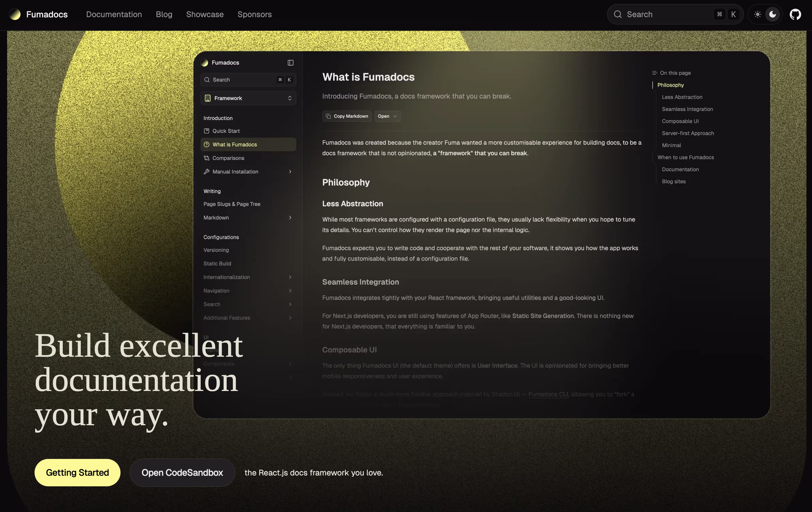
Task: Click the Open CodeSandbox button
Action: pos(182,473)
